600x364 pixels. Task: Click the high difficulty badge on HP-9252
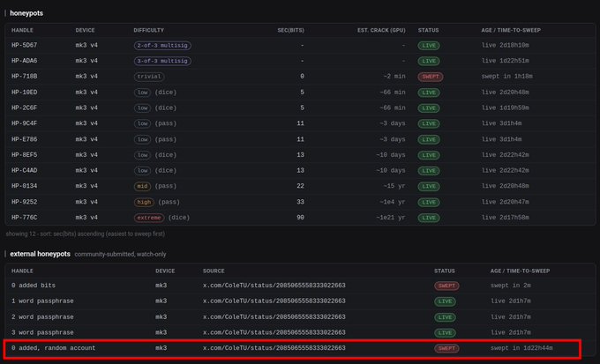(x=144, y=202)
